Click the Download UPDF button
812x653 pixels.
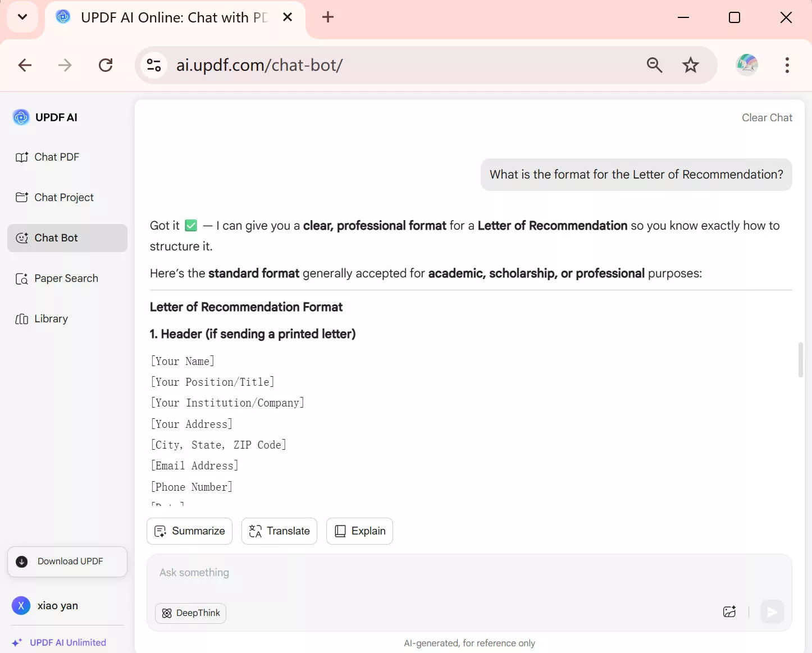(67, 561)
